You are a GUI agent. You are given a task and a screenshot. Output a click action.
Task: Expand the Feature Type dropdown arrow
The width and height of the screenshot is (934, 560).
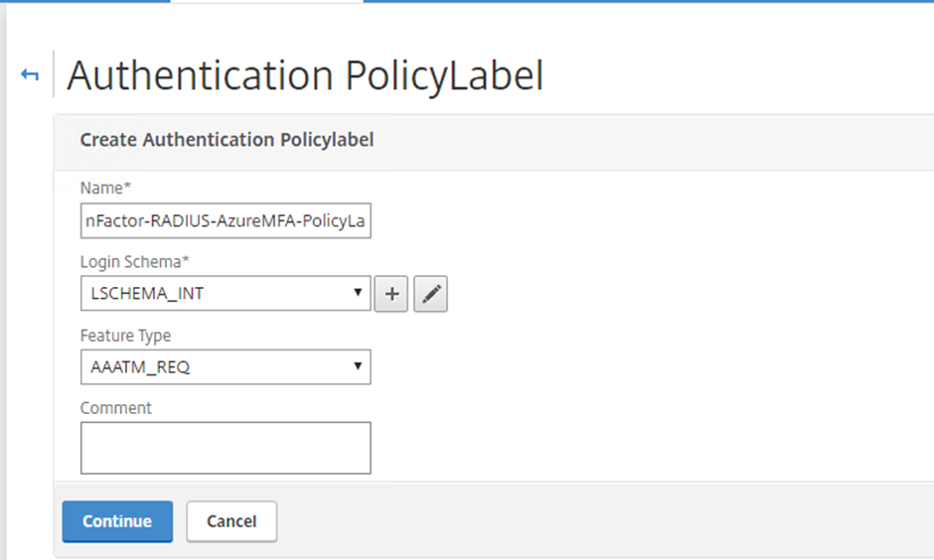(x=358, y=366)
